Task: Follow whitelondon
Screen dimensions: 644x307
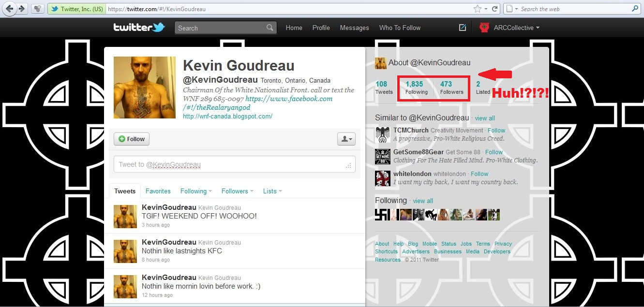Action: click(x=479, y=174)
